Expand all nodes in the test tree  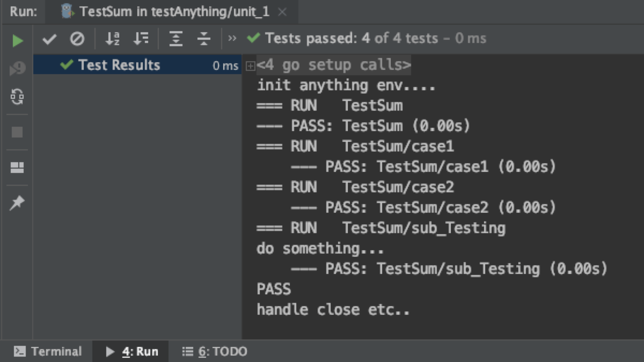pyautogui.click(x=175, y=39)
